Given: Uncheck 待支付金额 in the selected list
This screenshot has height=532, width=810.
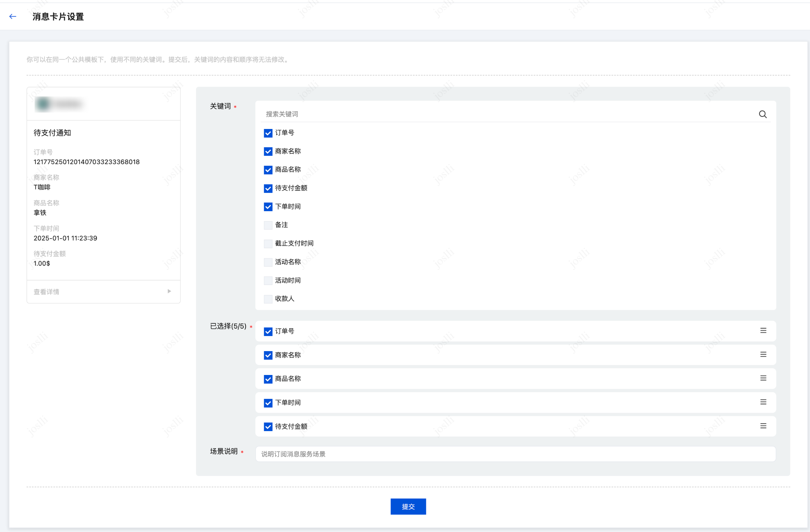Looking at the screenshot, I should point(268,427).
